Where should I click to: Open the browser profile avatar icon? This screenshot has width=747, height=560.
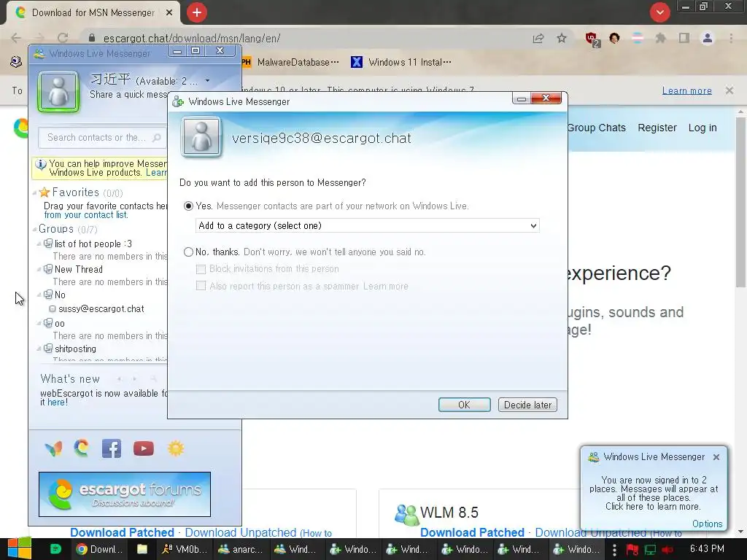tap(708, 38)
